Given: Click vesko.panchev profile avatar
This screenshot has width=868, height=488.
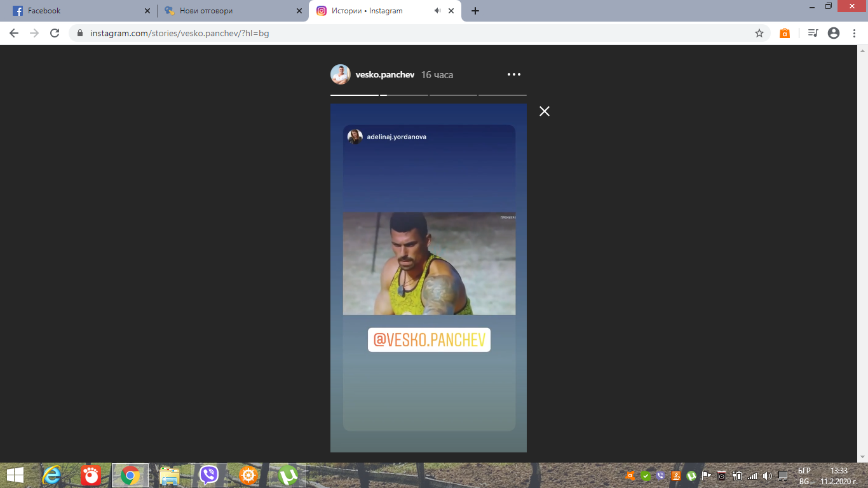Looking at the screenshot, I should pyautogui.click(x=341, y=75).
